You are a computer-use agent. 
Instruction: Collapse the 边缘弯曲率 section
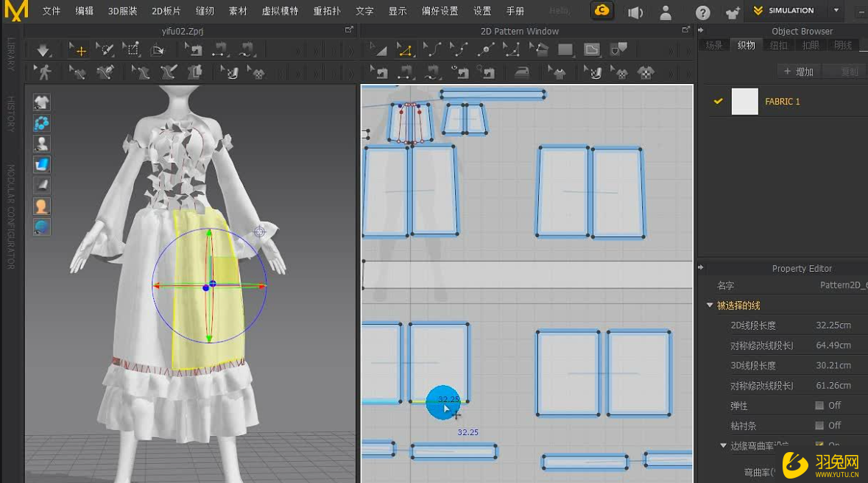click(722, 445)
